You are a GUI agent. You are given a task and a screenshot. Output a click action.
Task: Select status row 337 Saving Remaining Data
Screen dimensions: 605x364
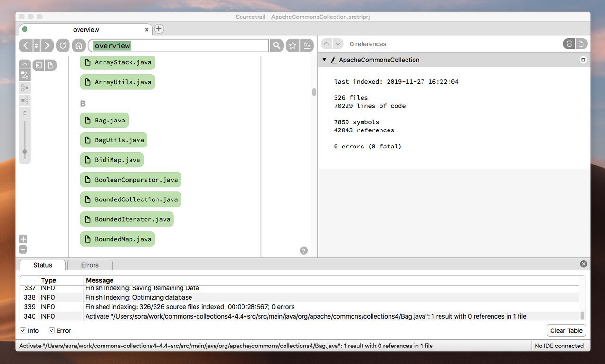click(300, 288)
